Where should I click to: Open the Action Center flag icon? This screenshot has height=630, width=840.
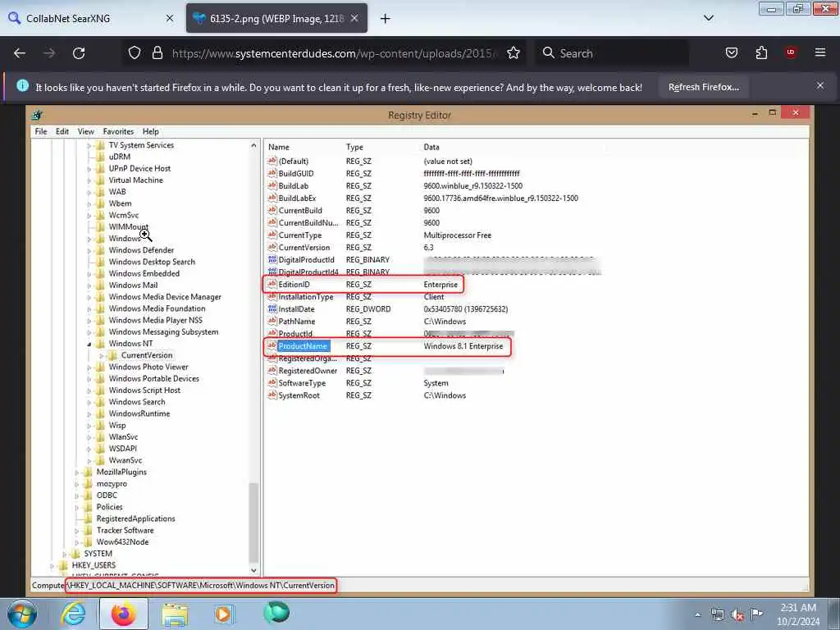pyautogui.click(x=757, y=615)
